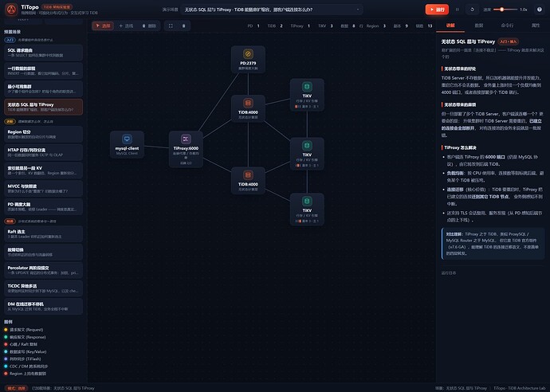Viewport: 550px width, 392px height.
Task: Select the bottommost TiKV node icon
Action: [307, 202]
